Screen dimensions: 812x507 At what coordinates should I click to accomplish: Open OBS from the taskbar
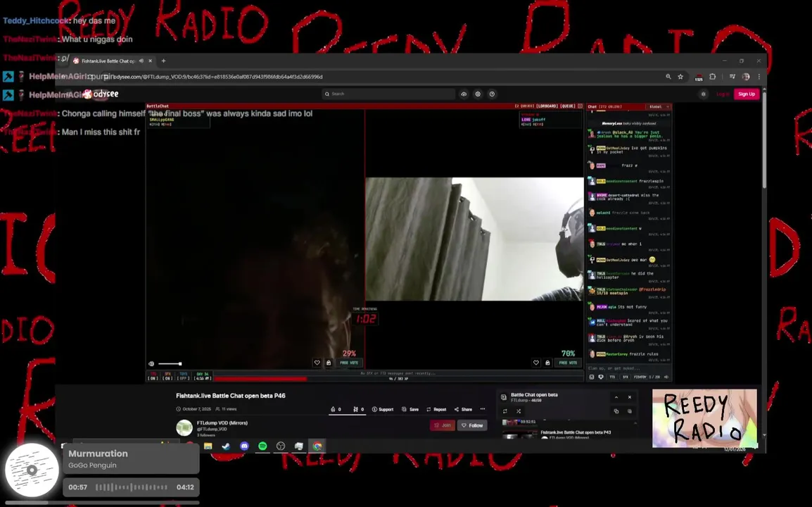(x=281, y=446)
